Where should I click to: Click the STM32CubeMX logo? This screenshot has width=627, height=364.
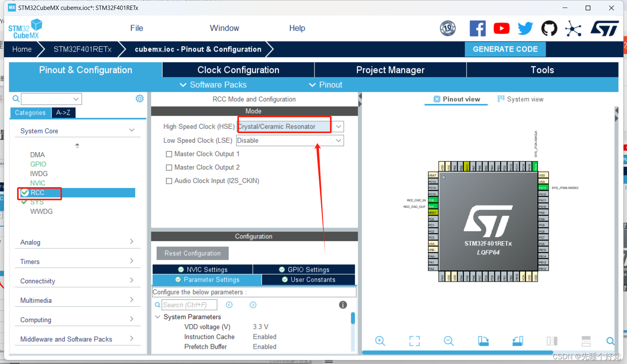(25, 29)
